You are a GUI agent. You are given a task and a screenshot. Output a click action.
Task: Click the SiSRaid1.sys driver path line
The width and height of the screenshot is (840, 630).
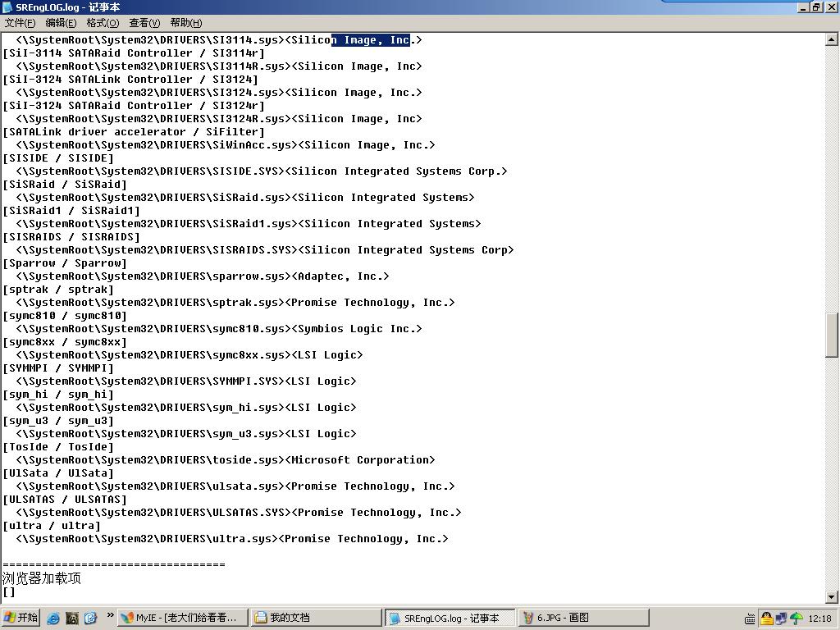click(x=249, y=224)
